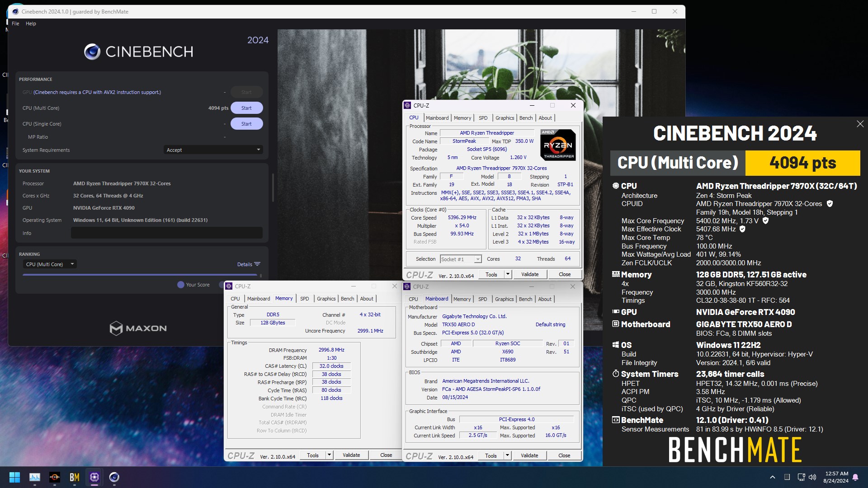Click Validate in the CPU-Z Mainboard window

click(529, 455)
